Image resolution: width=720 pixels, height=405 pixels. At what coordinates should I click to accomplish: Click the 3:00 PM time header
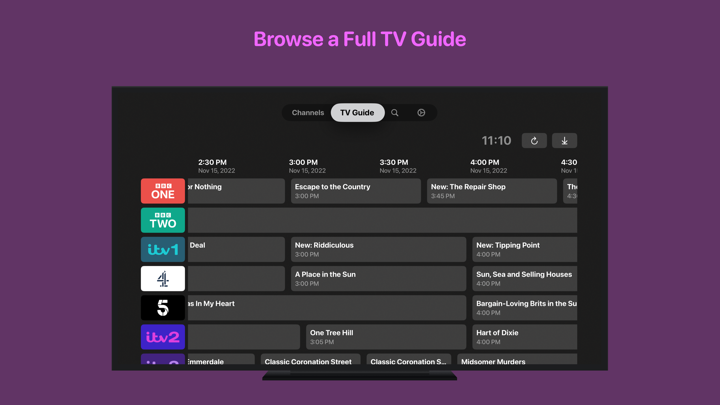tap(307, 166)
